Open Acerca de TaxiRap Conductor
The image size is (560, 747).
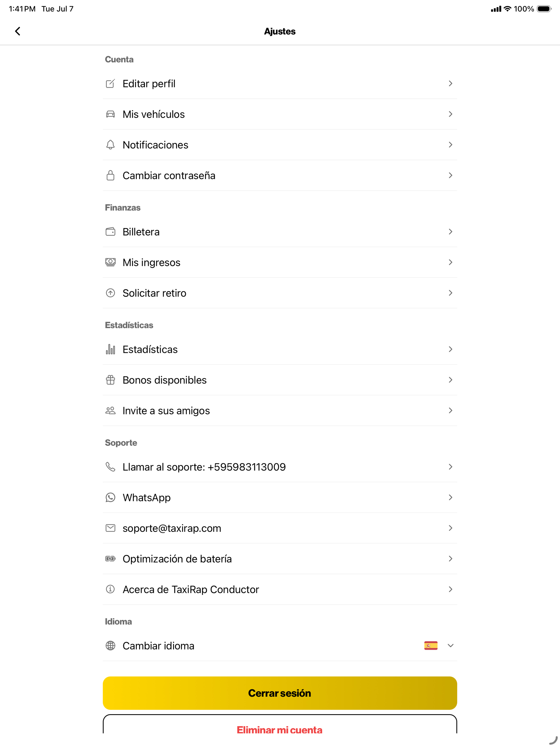tap(280, 589)
